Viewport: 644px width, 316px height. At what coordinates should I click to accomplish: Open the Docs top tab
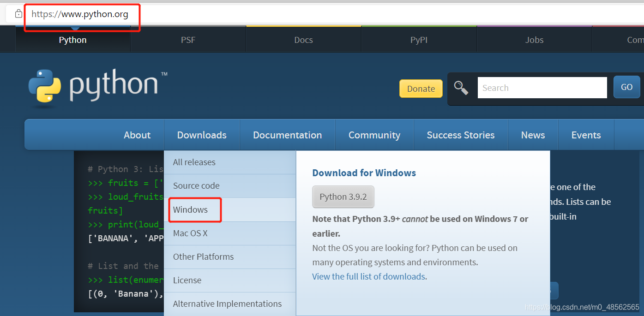[x=304, y=40]
